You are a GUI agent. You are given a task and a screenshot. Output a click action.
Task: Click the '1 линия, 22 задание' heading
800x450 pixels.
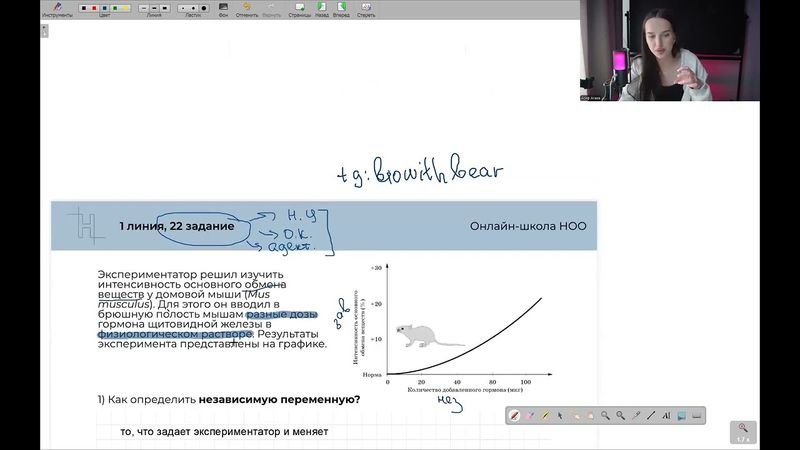[177, 226]
